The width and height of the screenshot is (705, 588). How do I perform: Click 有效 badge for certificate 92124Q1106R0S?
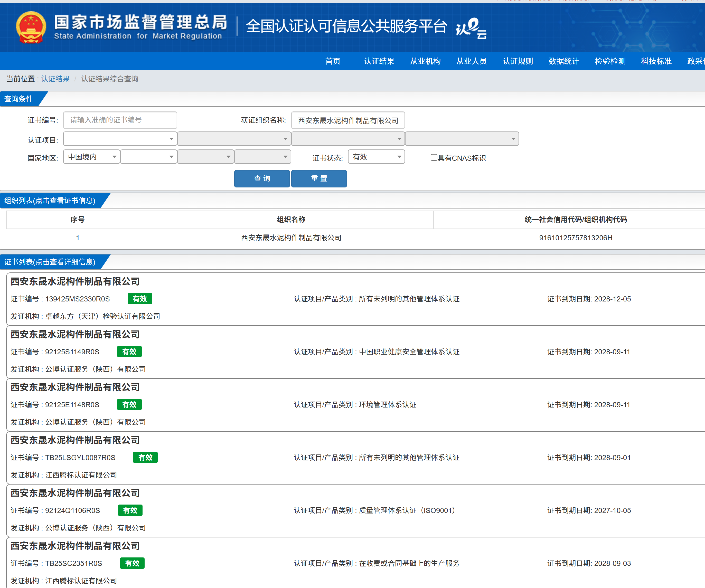pos(130,510)
